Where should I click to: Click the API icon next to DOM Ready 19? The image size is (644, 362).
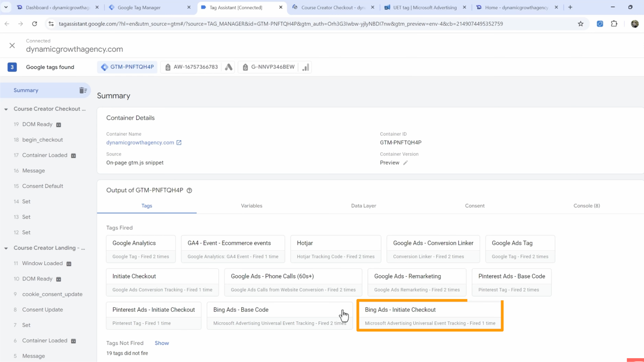click(58, 125)
